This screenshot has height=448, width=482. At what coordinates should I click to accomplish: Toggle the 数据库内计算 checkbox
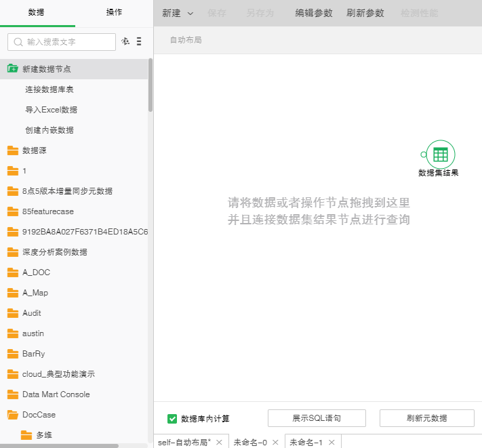(172, 418)
